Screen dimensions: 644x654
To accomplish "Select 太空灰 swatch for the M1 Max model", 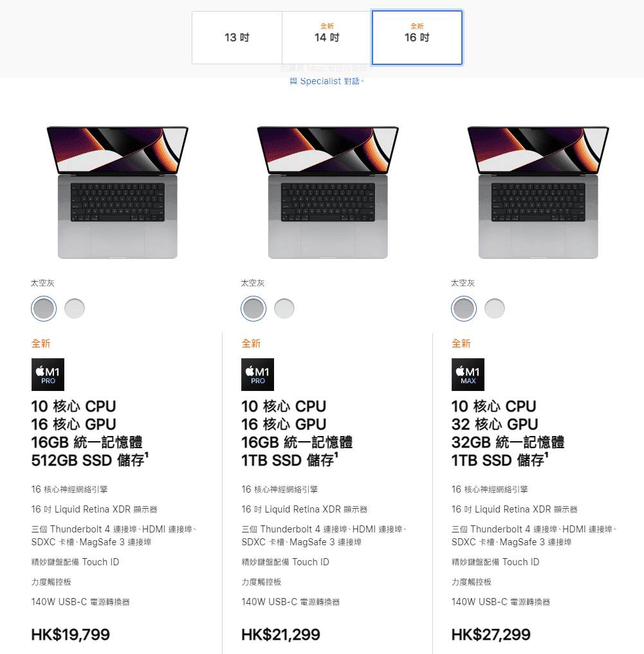I will 463,309.
